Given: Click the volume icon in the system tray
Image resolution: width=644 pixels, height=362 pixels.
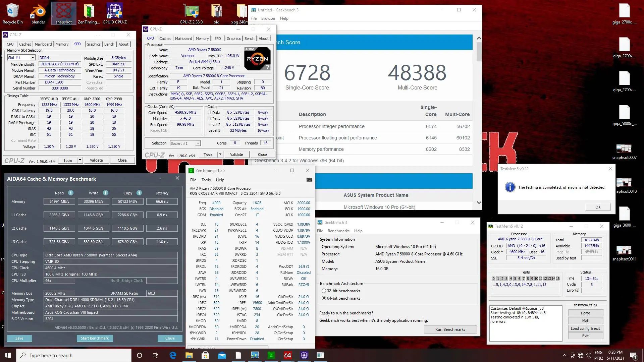Looking at the screenshot, I should 588,355.
